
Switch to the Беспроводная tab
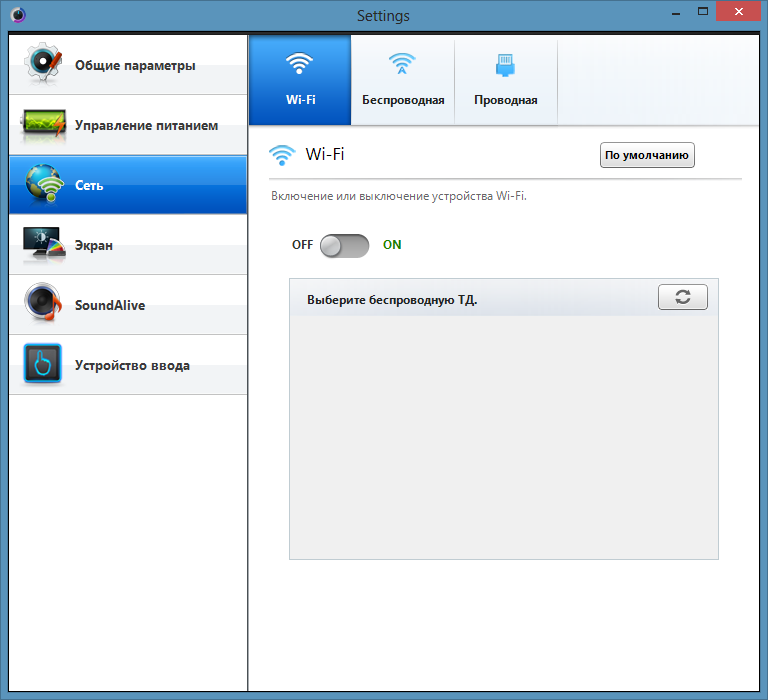pyautogui.click(x=403, y=81)
